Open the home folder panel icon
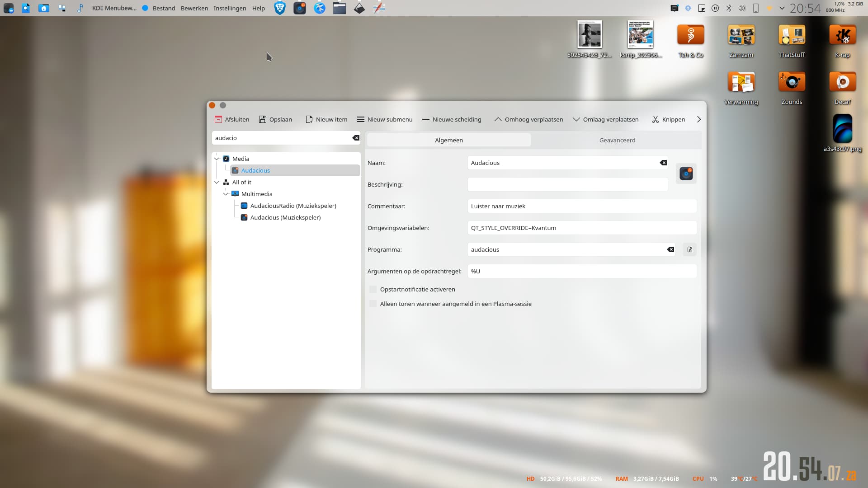The height and width of the screenshot is (488, 868). click(x=44, y=8)
